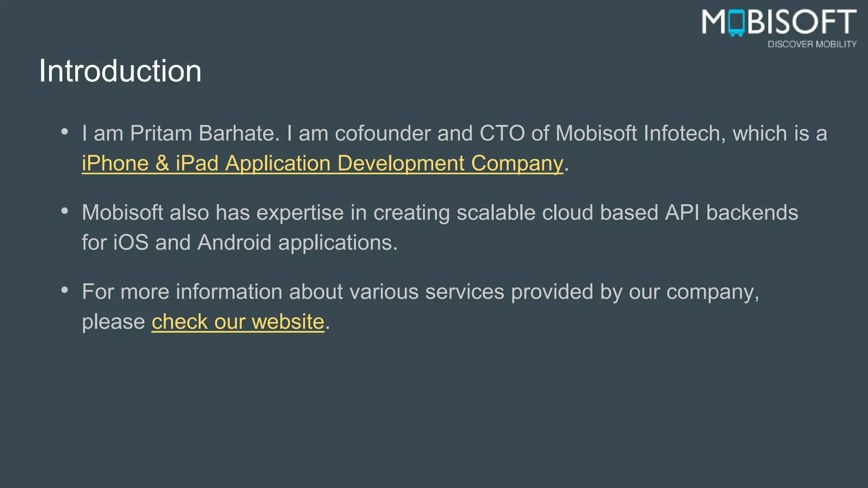Image resolution: width=868 pixels, height=488 pixels.
Task: Click the bullet marker before For more information
Action: [x=64, y=290]
